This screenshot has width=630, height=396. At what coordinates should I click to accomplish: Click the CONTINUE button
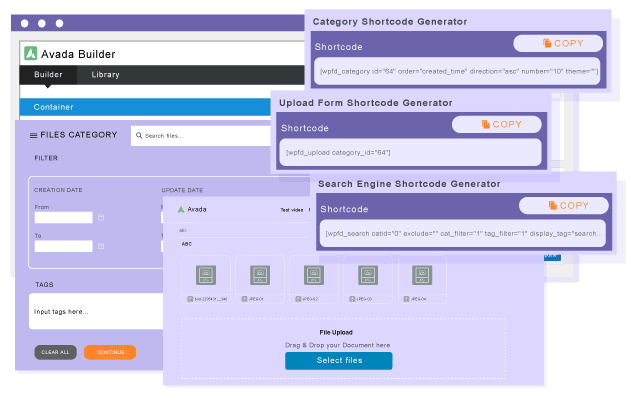coord(110,352)
